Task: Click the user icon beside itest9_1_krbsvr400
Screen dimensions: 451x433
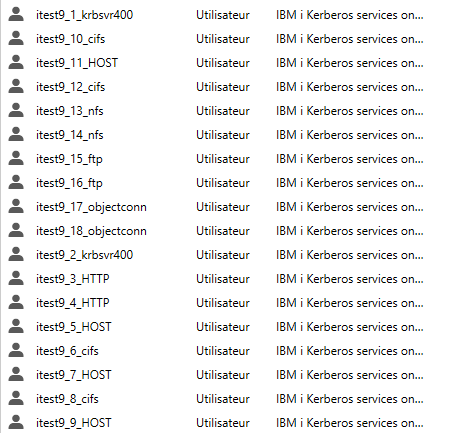Action: click(x=16, y=14)
